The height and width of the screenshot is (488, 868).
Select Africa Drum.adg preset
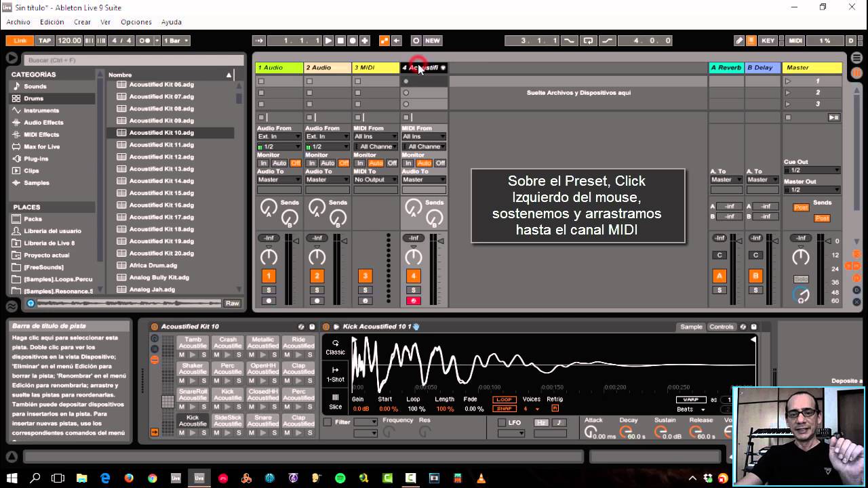point(153,266)
